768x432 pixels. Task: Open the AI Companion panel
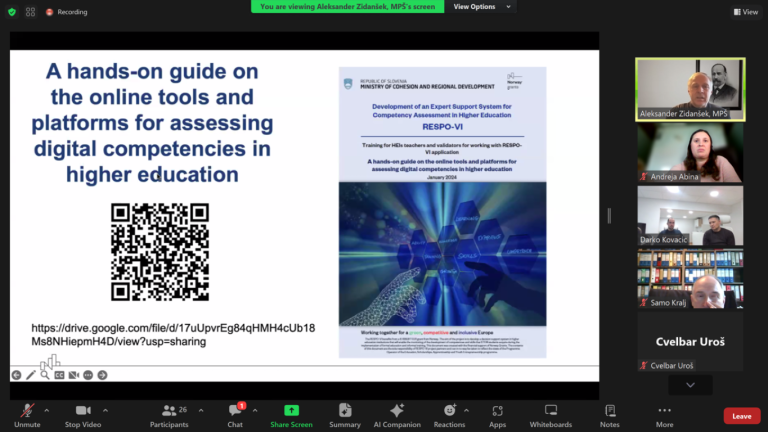[396, 410]
